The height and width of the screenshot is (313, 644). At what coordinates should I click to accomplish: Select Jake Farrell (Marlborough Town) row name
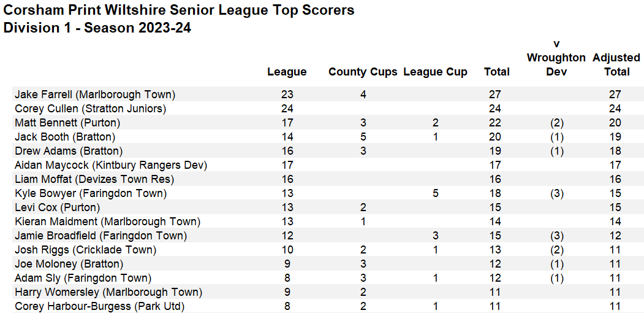pyautogui.click(x=95, y=95)
